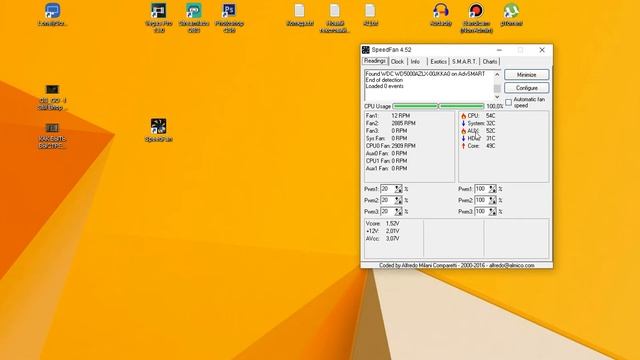Open the red record-button desktop shortcut
The width and height of the screenshot is (640, 360).
(476, 18)
